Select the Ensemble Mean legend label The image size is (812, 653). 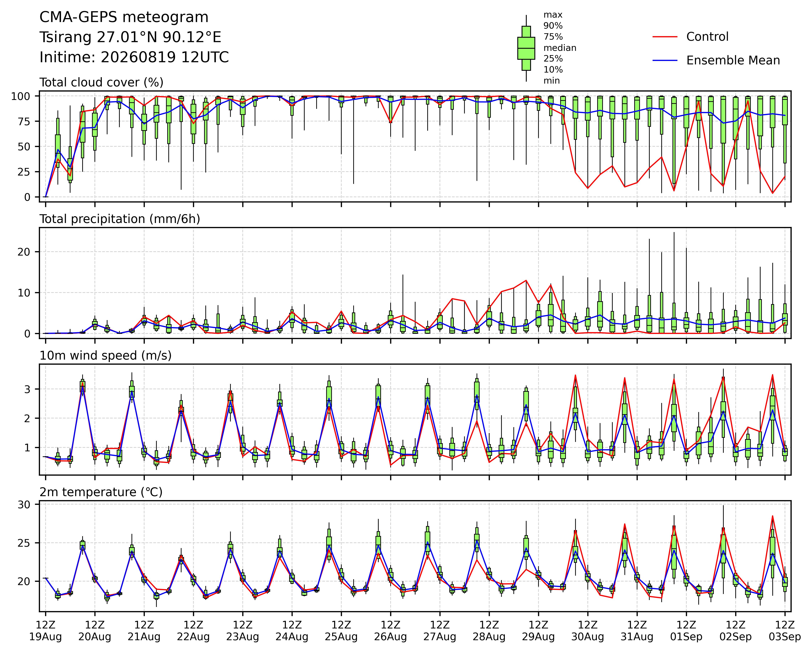pyautogui.click(x=733, y=61)
